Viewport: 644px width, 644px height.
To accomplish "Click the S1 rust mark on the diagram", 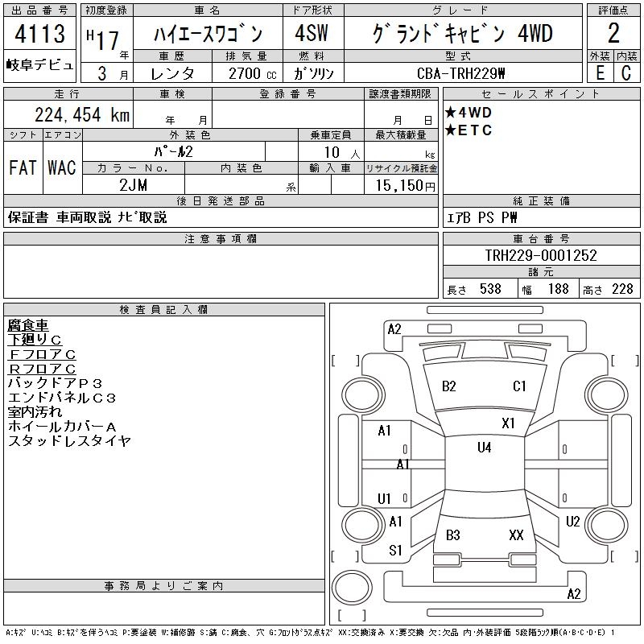I will [395, 551].
